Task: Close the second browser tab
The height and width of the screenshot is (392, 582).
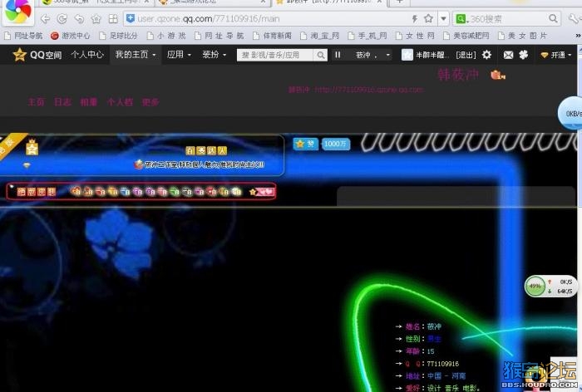Action: coord(263,2)
